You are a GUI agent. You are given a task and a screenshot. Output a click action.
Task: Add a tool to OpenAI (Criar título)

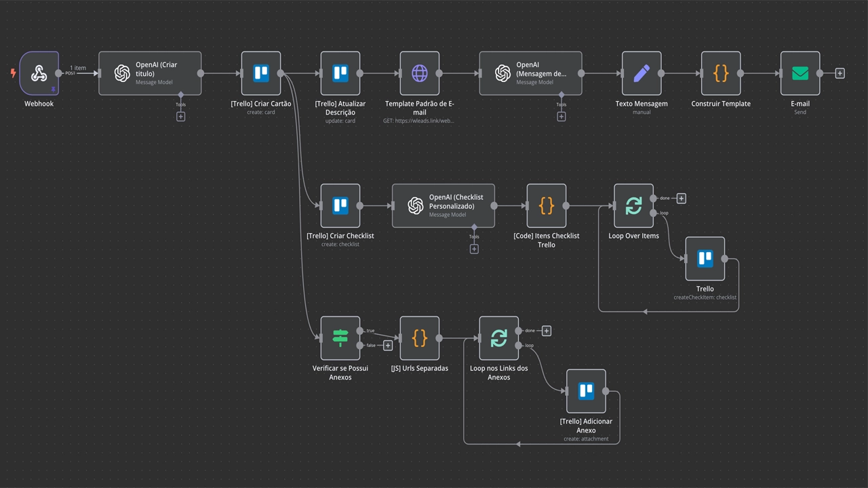click(180, 117)
